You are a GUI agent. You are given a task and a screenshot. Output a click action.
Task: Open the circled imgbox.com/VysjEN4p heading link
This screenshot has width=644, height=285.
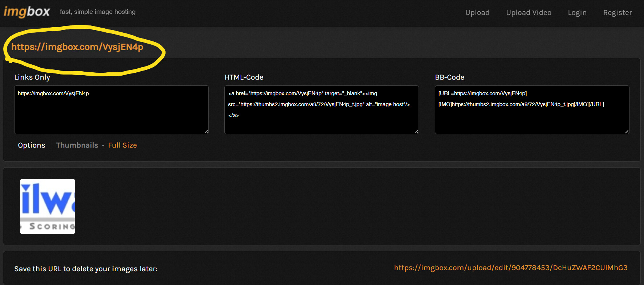(77, 47)
